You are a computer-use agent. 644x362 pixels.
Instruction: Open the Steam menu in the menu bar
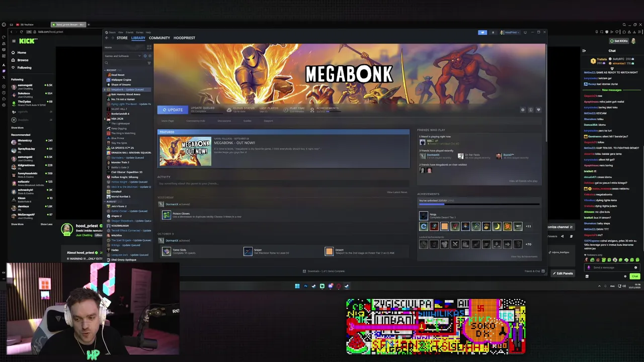coord(112,32)
